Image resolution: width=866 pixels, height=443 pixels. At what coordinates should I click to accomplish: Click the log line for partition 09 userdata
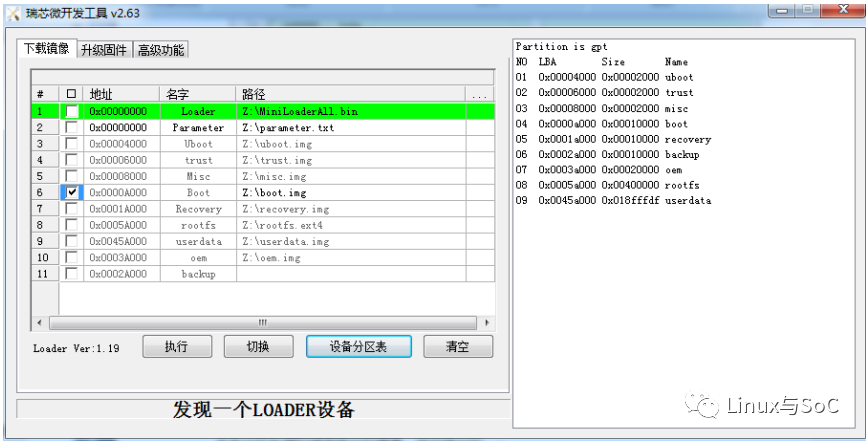613,201
